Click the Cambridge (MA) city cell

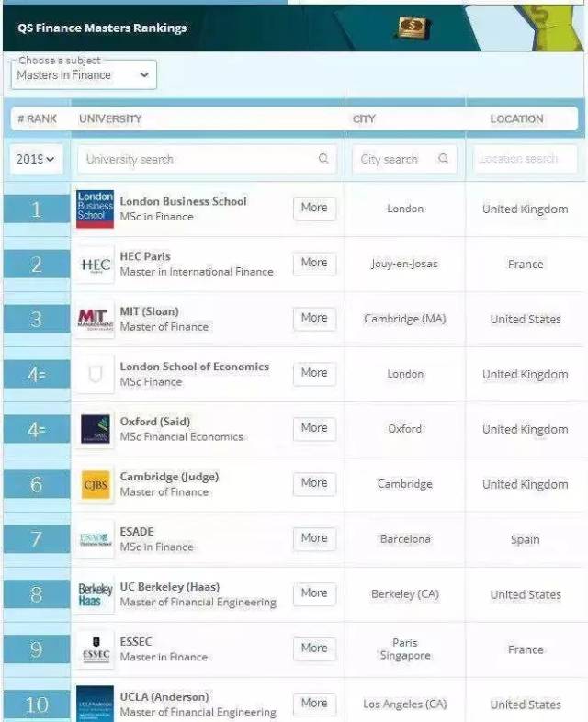[x=405, y=319]
